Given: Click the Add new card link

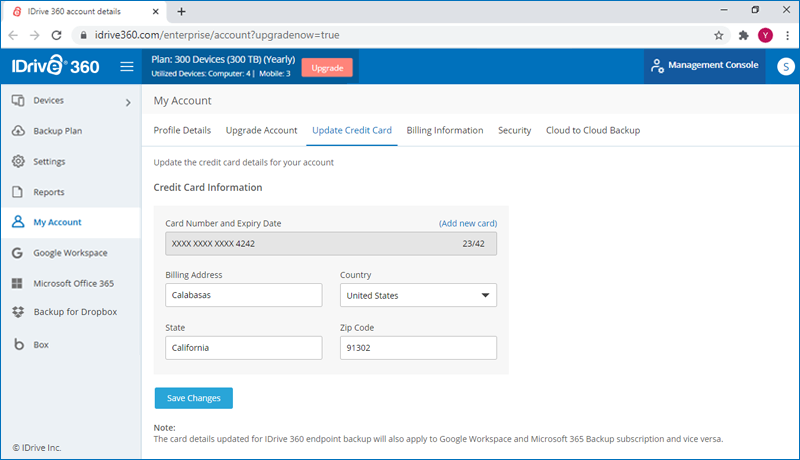Looking at the screenshot, I should click(x=467, y=223).
